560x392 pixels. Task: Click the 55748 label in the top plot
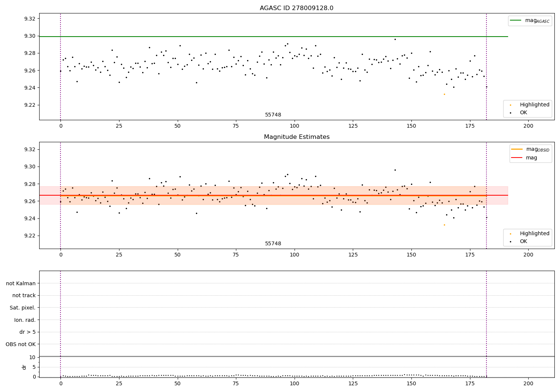click(x=273, y=115)
